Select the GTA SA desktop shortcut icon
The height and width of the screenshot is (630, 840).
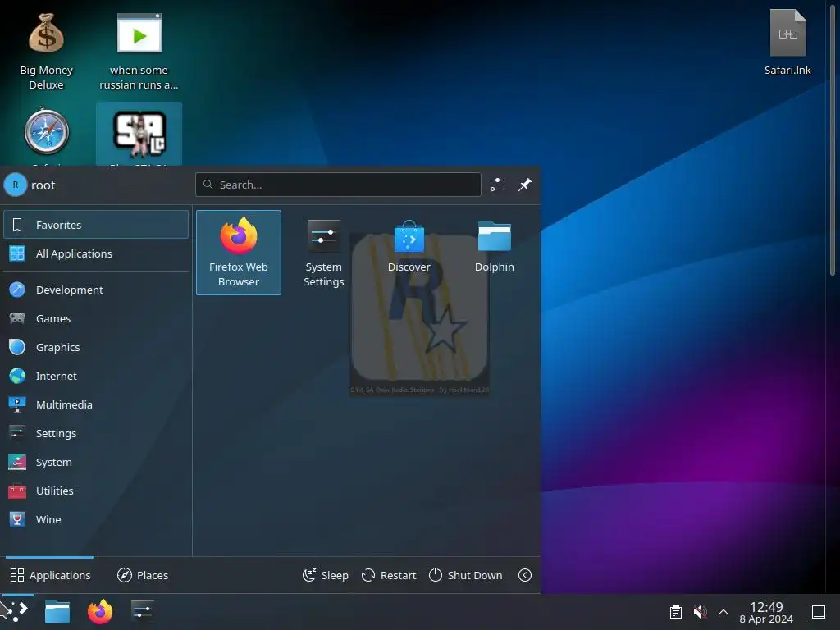[139, 134]
